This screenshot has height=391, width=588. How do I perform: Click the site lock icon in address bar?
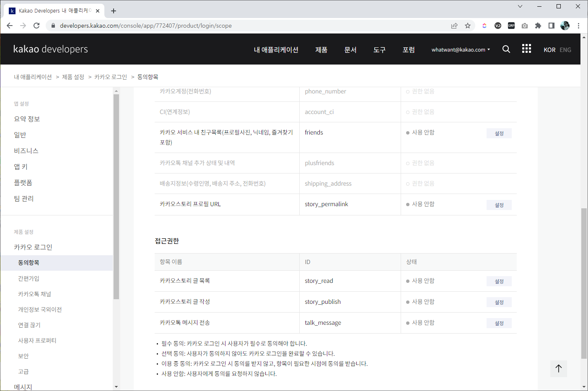coord(53,26)
